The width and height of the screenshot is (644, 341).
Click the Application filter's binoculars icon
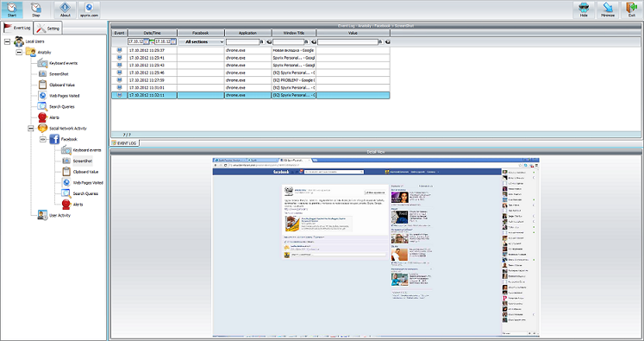pyautogui.click(x=262, y=42)
